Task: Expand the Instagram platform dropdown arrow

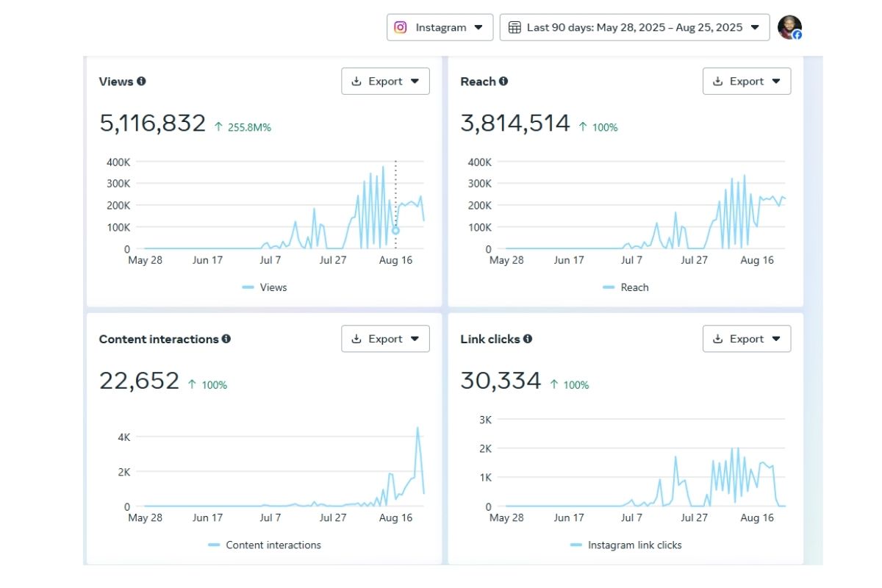Action: pyautogui.click(x=478, y=27)
